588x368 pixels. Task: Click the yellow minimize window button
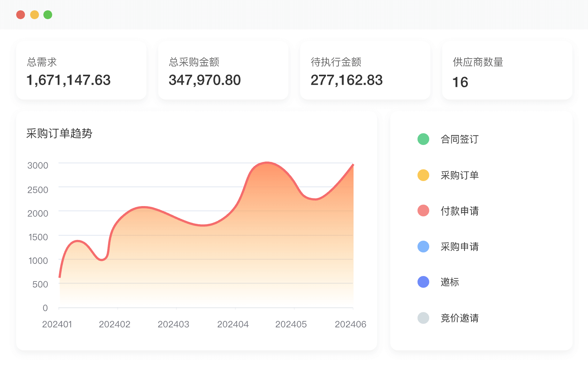pos(35,15)
